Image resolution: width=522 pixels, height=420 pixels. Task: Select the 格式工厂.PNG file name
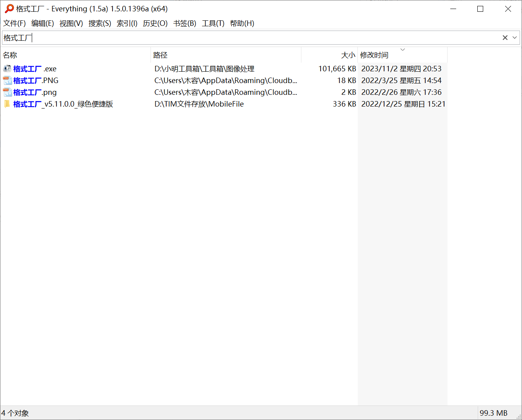point(36,81)
